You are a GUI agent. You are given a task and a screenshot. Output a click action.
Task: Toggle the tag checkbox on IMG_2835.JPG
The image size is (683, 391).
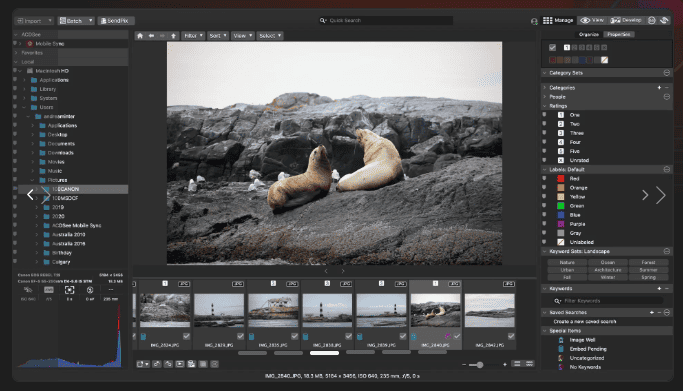294,336
